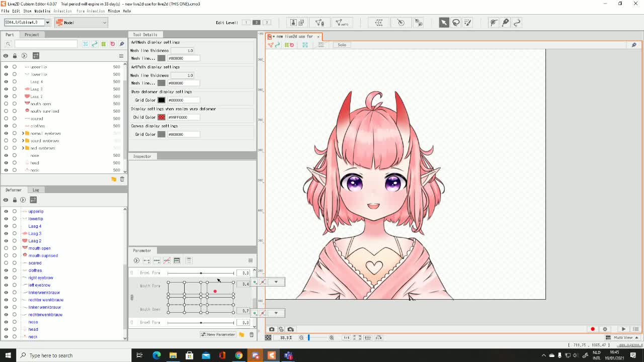Viewport: 644px width, 362px height.
Task: Click the warp deformer Grid Color swatch
Action: 162,100
